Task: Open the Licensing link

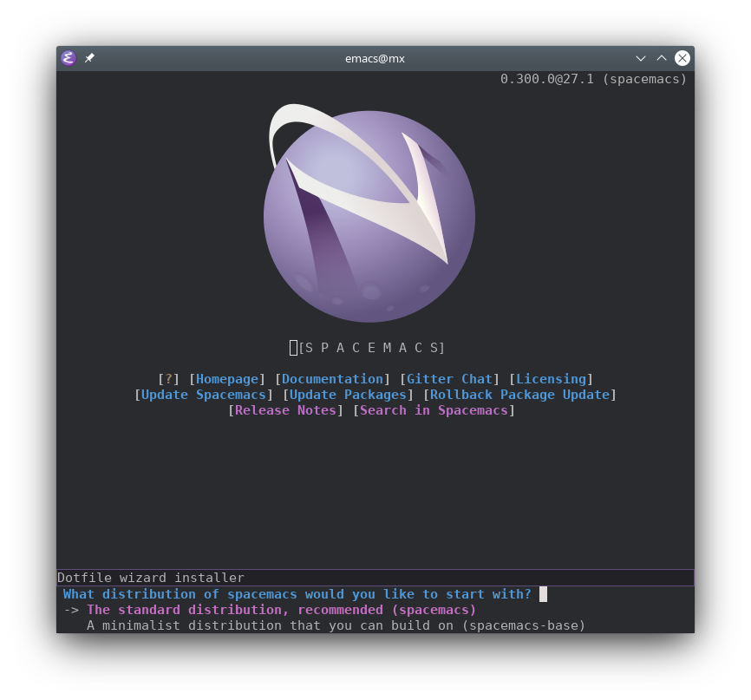Action: point(551,379)
